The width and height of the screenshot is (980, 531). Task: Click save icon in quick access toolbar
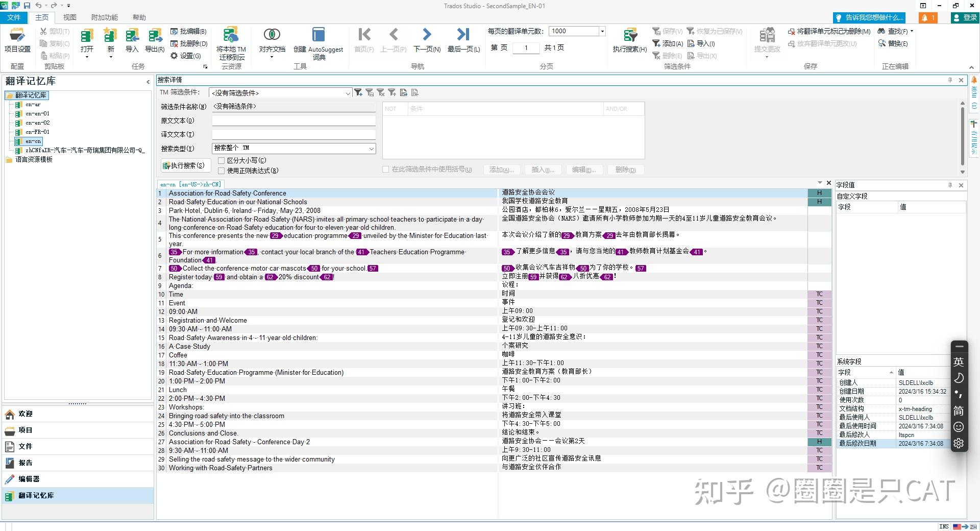point(27,6)
